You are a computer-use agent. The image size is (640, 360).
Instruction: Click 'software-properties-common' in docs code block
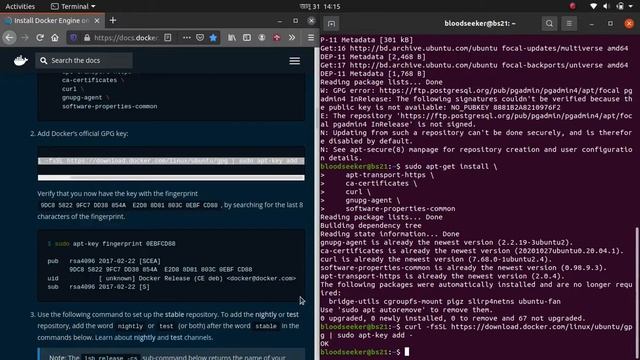point(109,106)
